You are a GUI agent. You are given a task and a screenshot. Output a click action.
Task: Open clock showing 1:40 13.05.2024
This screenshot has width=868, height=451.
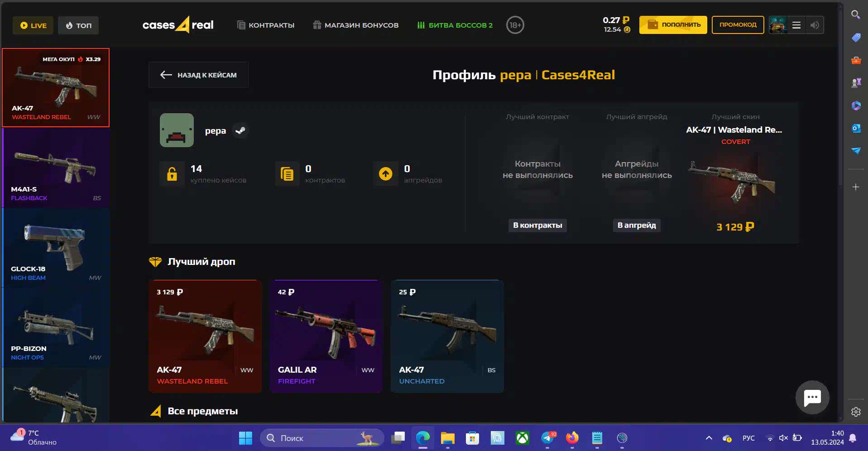[x=827, y=438]
